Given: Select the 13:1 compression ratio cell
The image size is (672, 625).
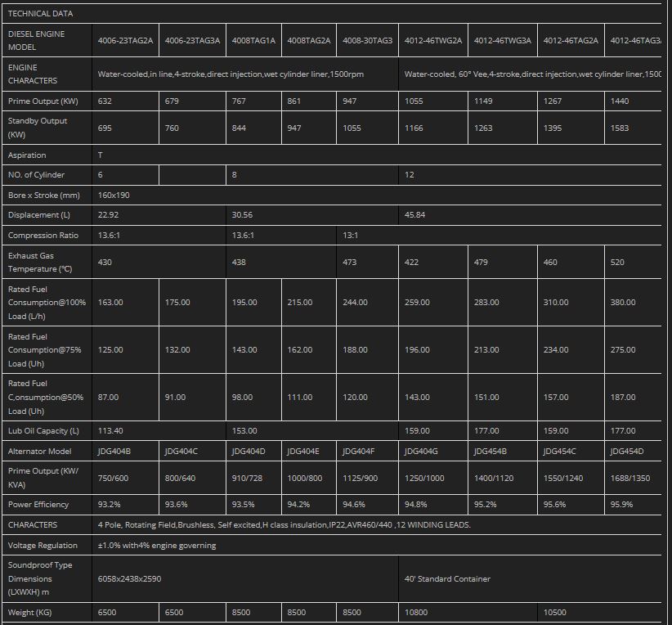Looking at the screenshot, I should click(x=350, y=236).
